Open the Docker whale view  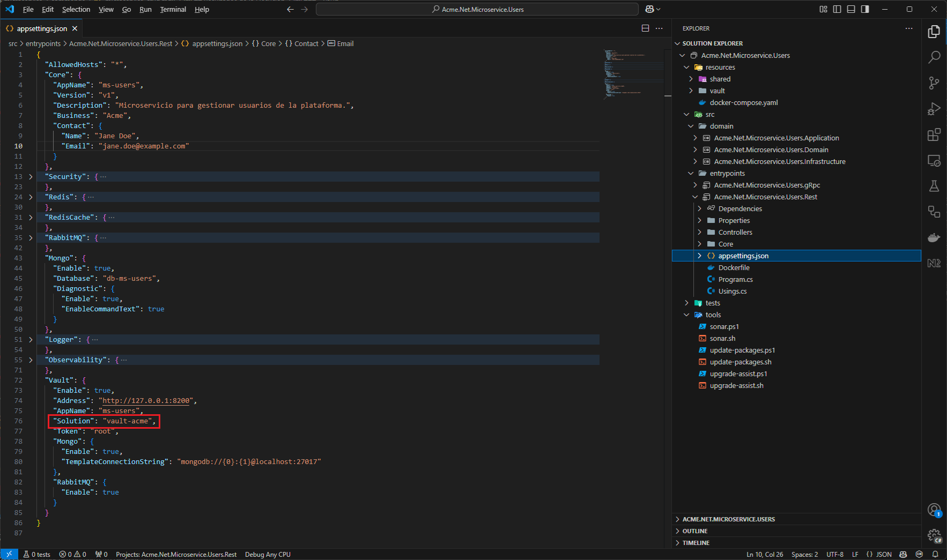[934, 237]
